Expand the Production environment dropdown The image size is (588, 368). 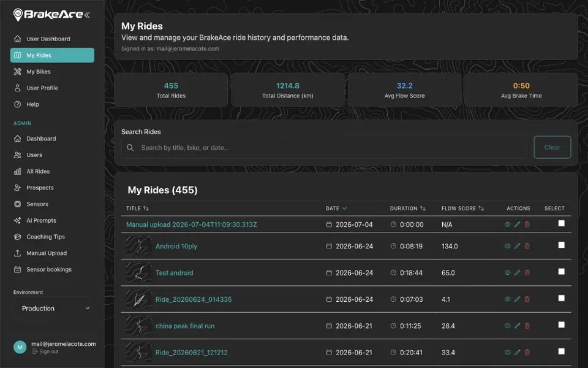(x=52, y=309)
